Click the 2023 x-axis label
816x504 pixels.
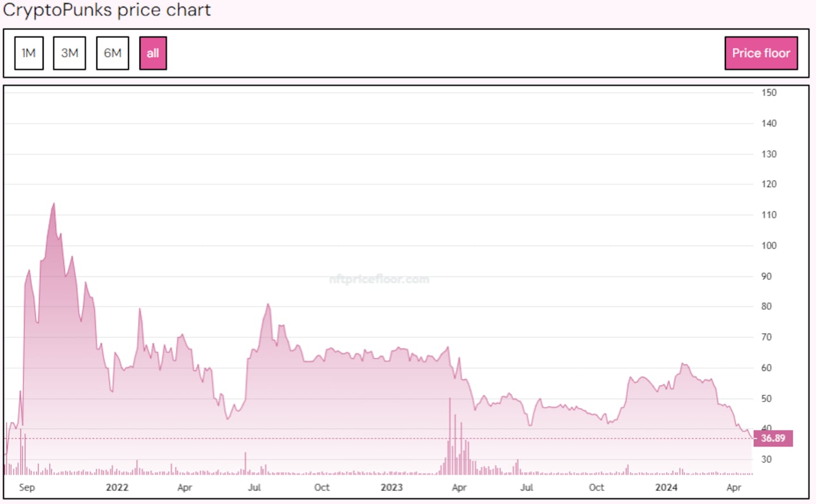coord(392,488)
